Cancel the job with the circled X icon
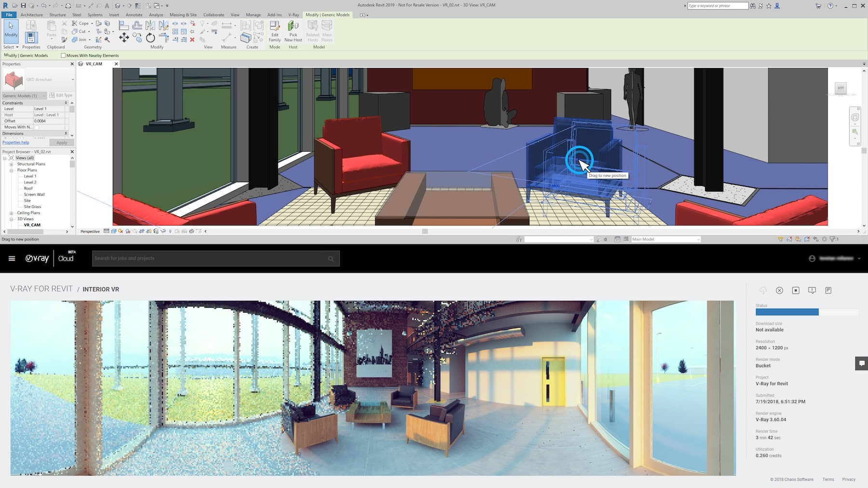 pyautogui.click(x=779, y=290)
